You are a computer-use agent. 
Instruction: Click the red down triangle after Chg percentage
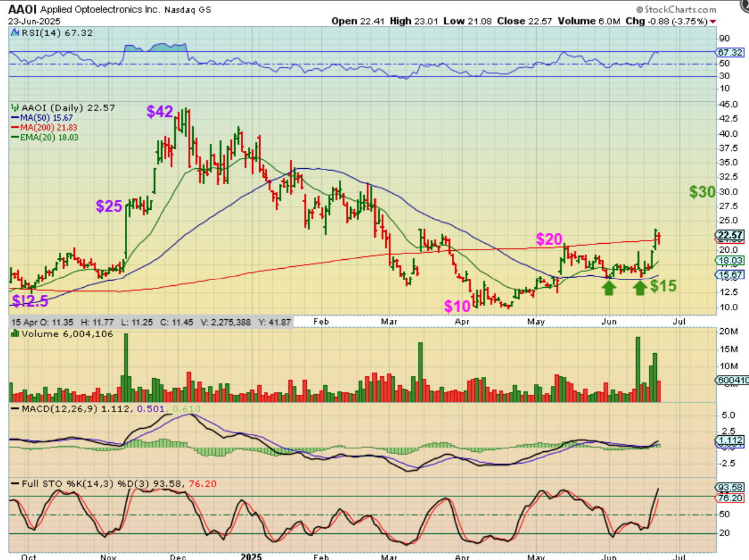713,21
